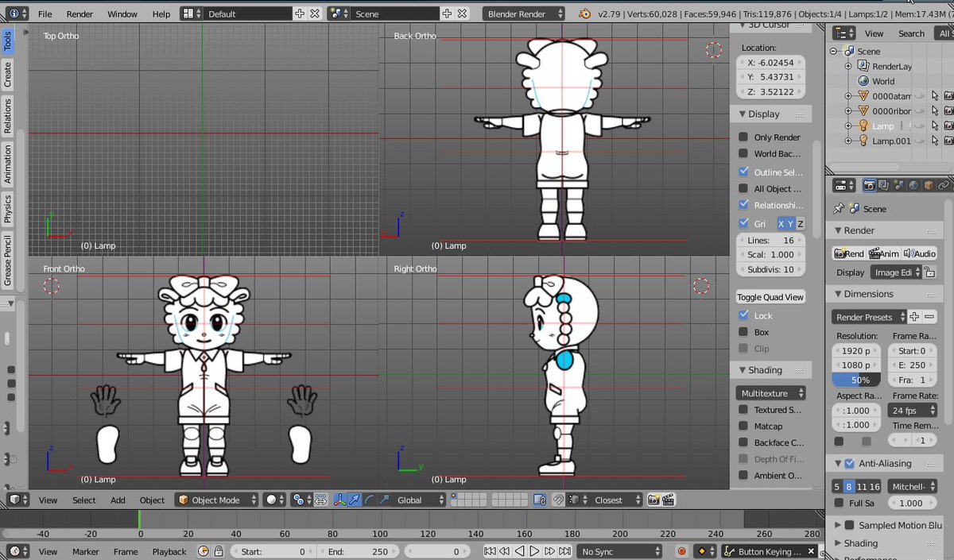This screenshot has height=560, width=954.
Task: Open the No Sync dropdown
Action: (x=621, y=551)
